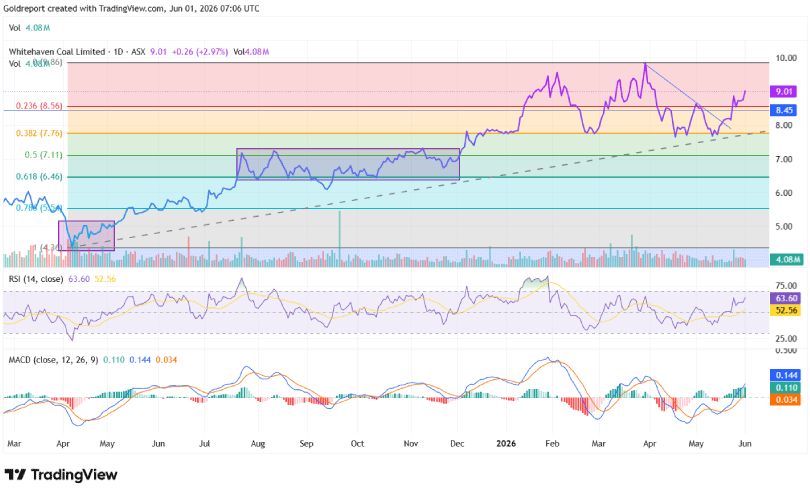Click the 0.5 (7.11) Fibonacci level label
Viewport: 810px width, 488px height.
tap(43, 155)
